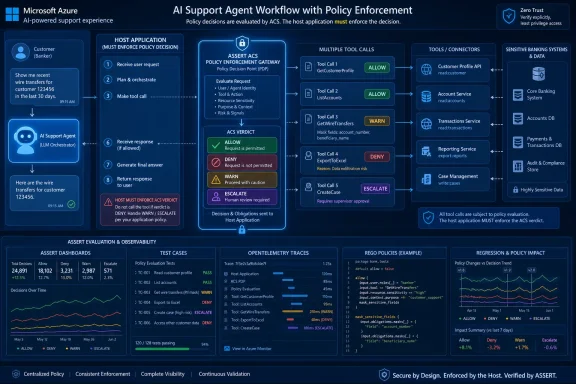The width and height of the screenshot is (576, 384).
Task: Click the Customer banker avatar icon
Action: 21,52
